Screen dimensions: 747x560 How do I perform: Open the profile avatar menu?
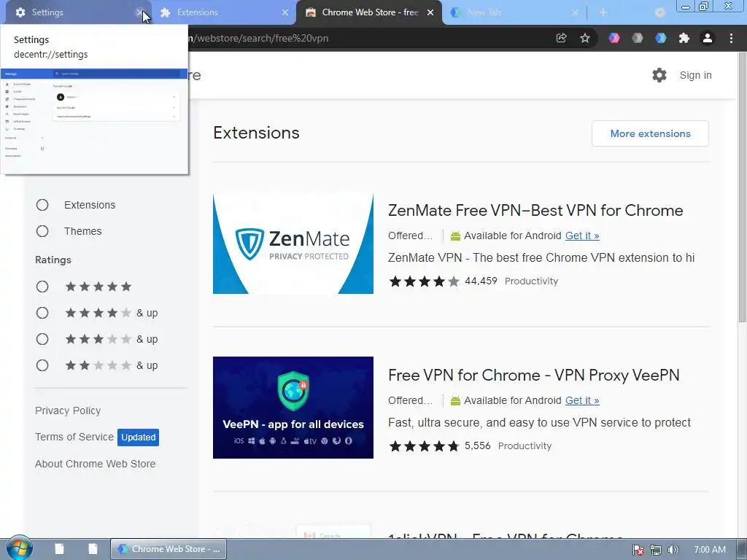(708, 38)
